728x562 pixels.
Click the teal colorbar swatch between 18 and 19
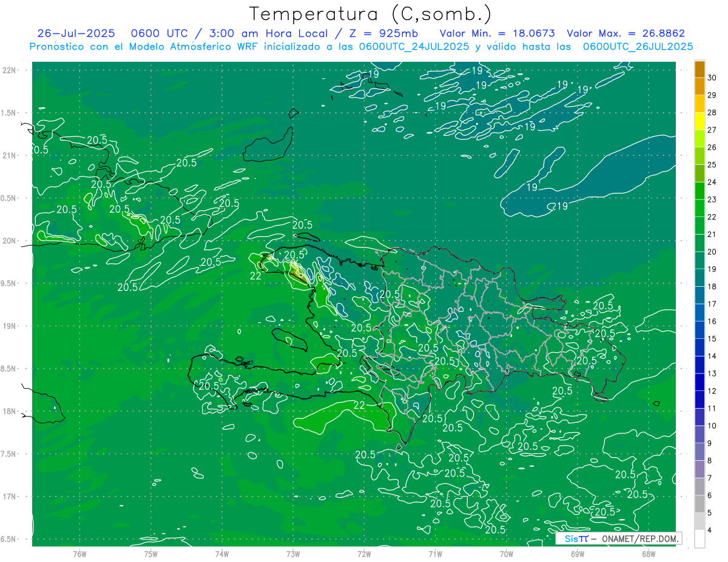[699, 278]
